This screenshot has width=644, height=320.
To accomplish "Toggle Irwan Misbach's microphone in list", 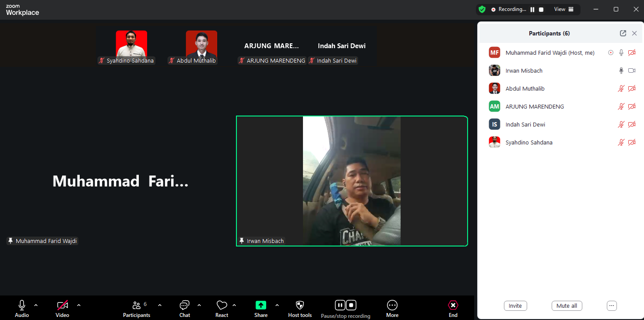I will (621, 70).
